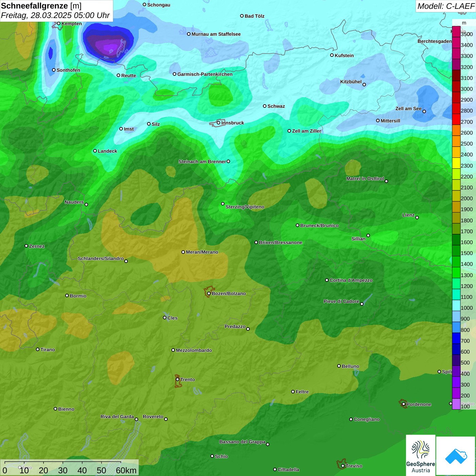Click the Schlanders/Silandro label
This screenshot has width=476, height=476.
pyautogui.click(x=101, y=258)
